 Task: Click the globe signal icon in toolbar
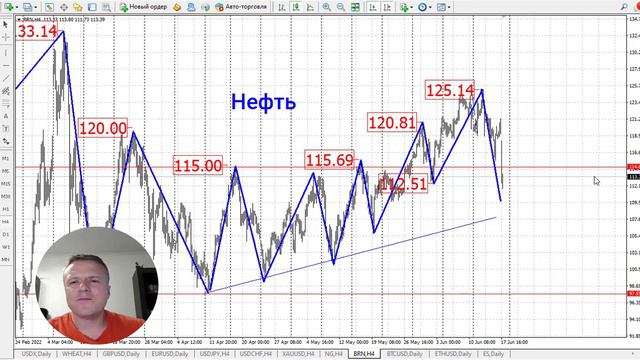(x=205, y=7)
